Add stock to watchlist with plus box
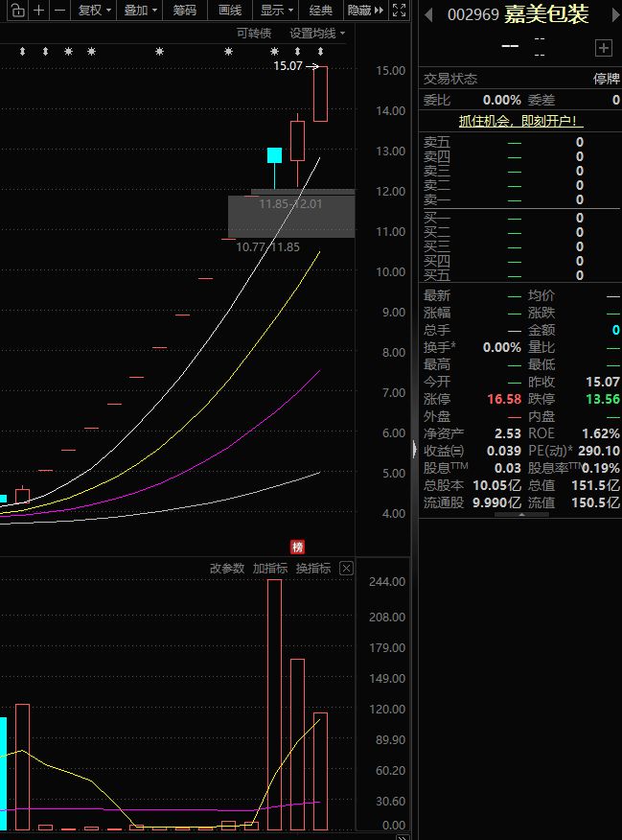622x840 pixels. [x=603, y=48]
